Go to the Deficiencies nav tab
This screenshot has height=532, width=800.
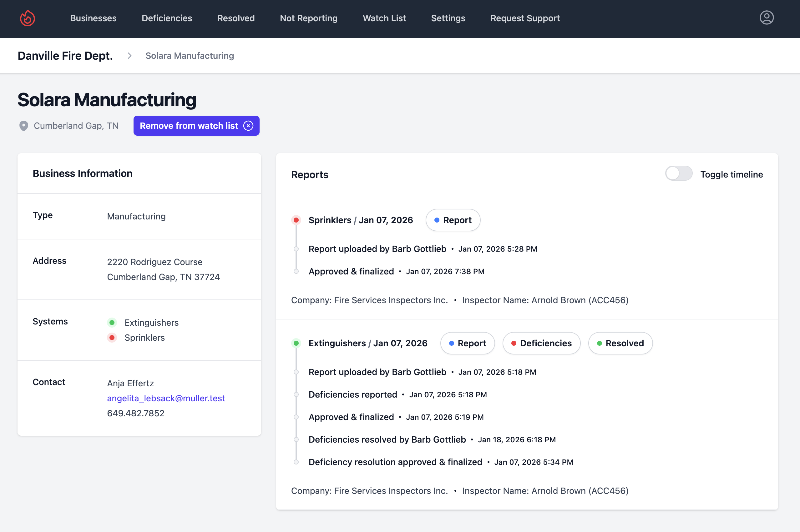[167, 18]
